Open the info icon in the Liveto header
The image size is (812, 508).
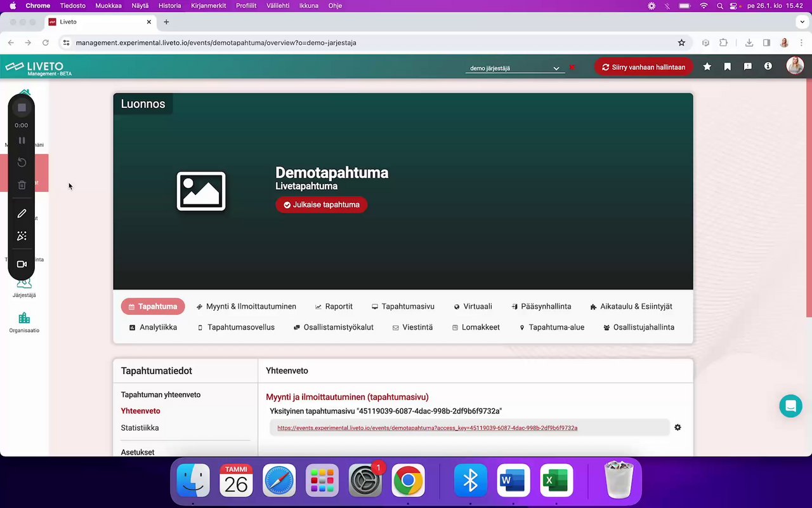(x=768, y=66)
